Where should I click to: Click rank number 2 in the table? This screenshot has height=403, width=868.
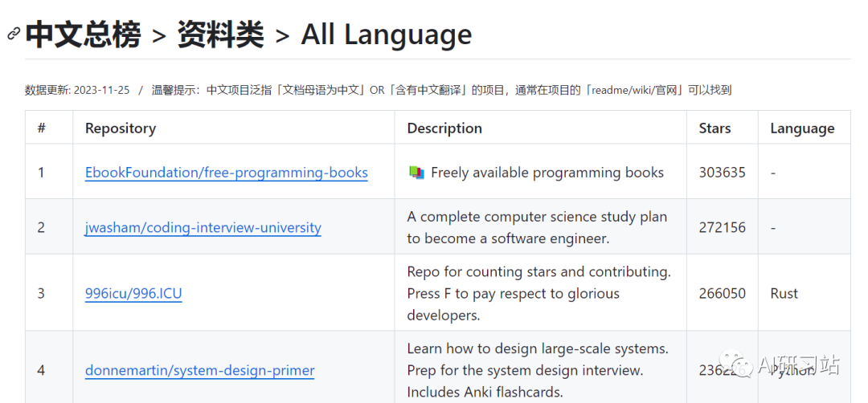(x=41, y=227)
